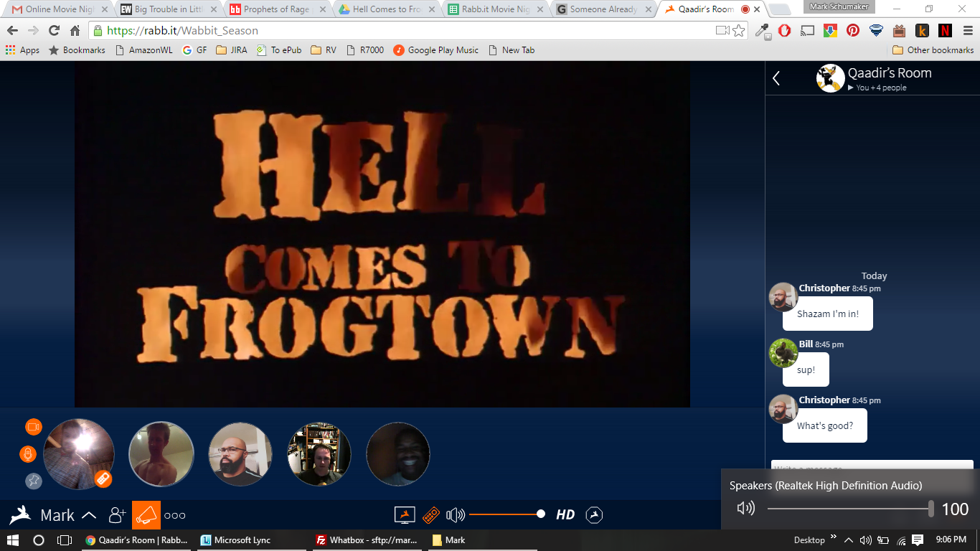
Task: Click the orange remote control icon
Action: [430, 515]
